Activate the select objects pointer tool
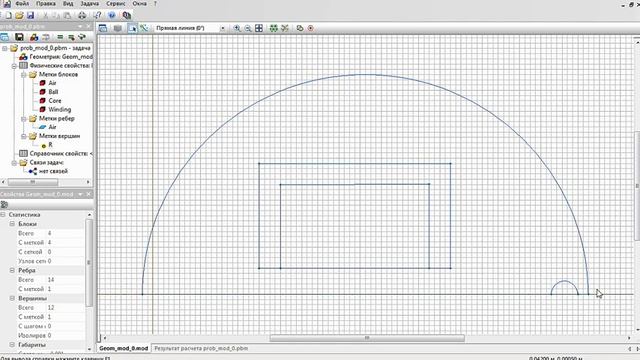The height and width of the screenshot is (360, 640). point(133,28)
